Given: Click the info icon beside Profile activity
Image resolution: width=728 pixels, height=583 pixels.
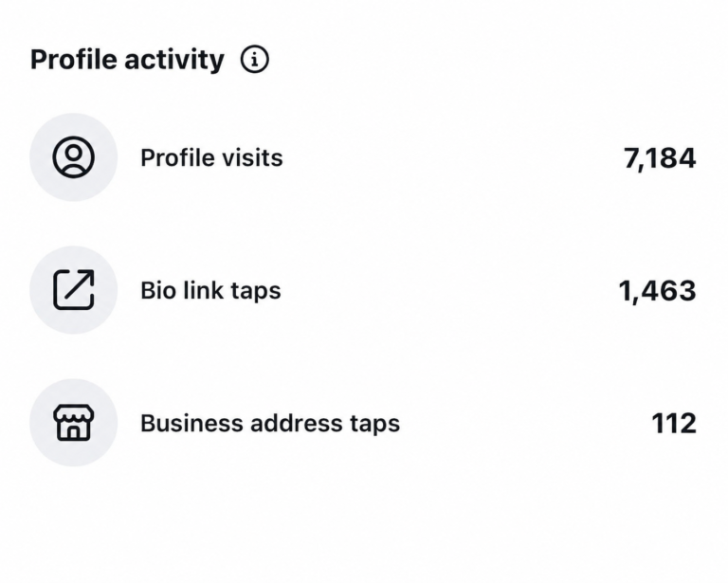Looking at the screenshot, I should click(x=254, y=60).
